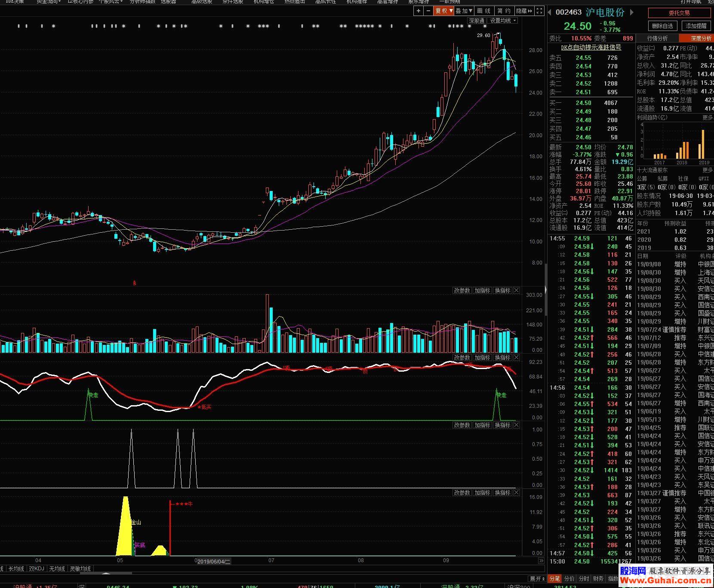Select the 画线 drawing tool
Screen dimensions: 714x588
(x=484, y=11)
